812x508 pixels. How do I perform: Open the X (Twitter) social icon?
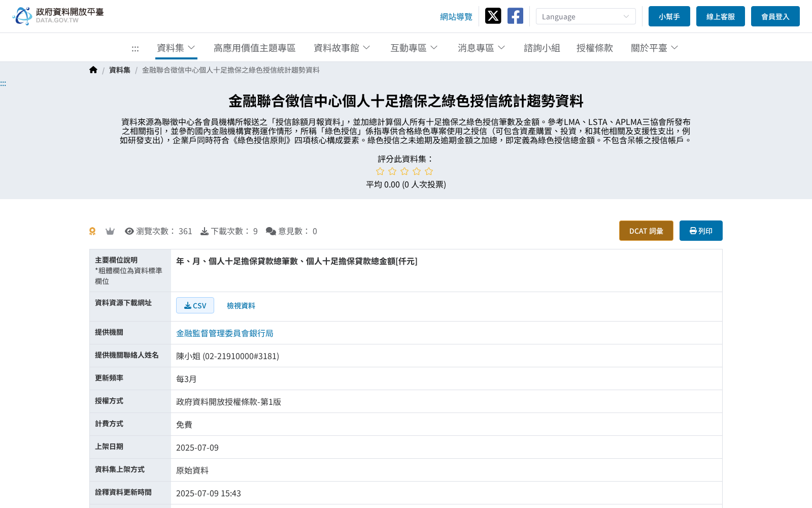pyautogui.click(x=493, y=16)
